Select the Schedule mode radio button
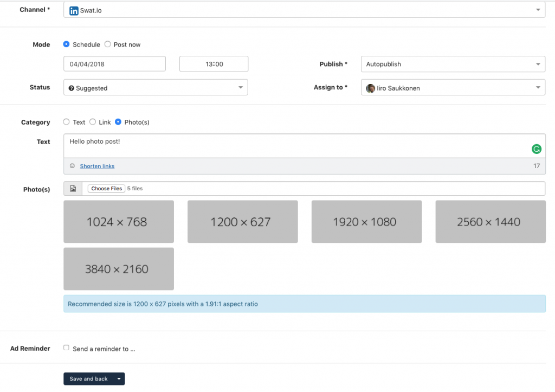Image resolution: width=555 pixels, height=392 pixels. (66, 44)
